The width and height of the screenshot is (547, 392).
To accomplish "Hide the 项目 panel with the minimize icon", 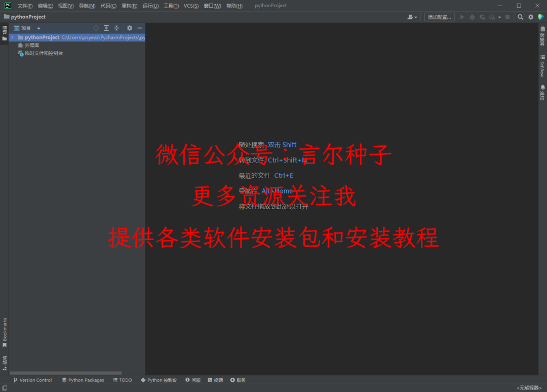I will [139, 28].
